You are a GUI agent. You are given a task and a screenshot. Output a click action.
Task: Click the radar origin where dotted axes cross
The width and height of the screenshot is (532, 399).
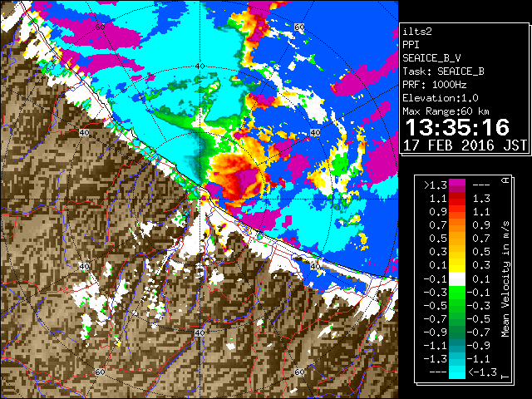[199, 199]
